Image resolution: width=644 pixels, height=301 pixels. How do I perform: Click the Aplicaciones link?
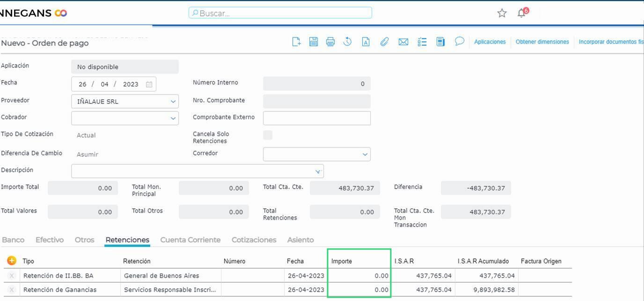[x=490, y=42]
